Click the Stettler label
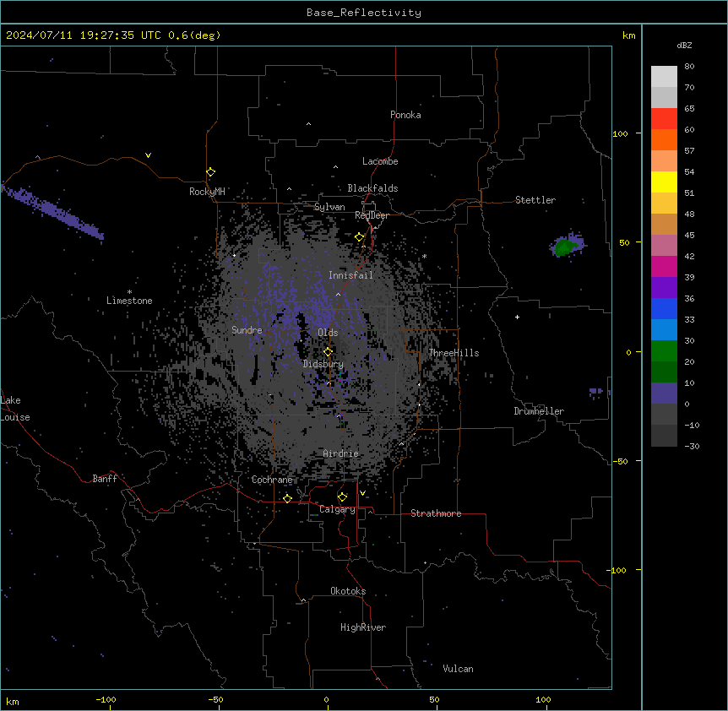This screenshot has width=728, height=711. 535,200
